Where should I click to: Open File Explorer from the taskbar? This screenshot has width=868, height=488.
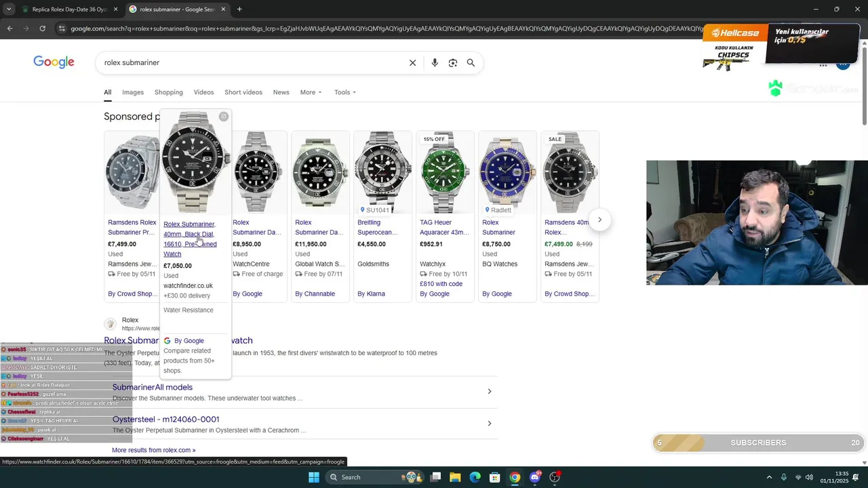pos(455,477)
